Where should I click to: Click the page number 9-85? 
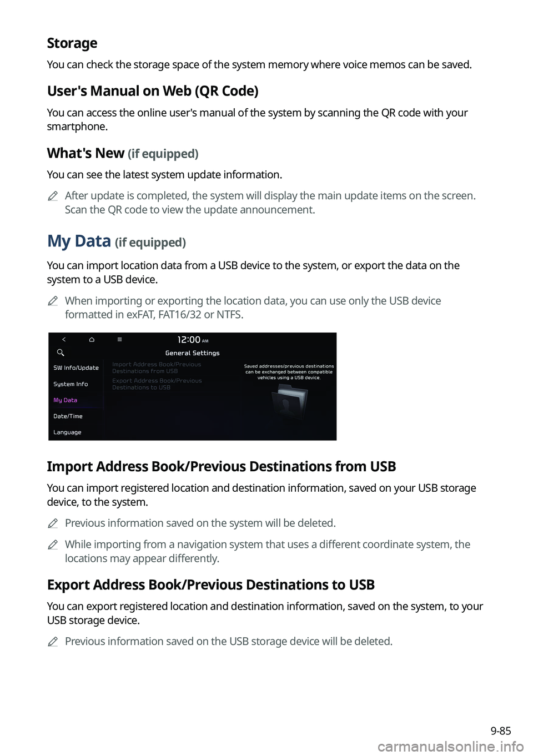click(x=501, y=731)
